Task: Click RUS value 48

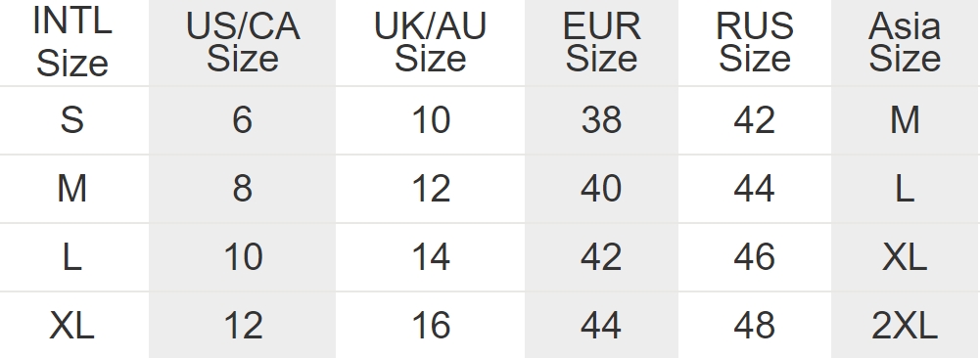Action: [x=755, y=326]
